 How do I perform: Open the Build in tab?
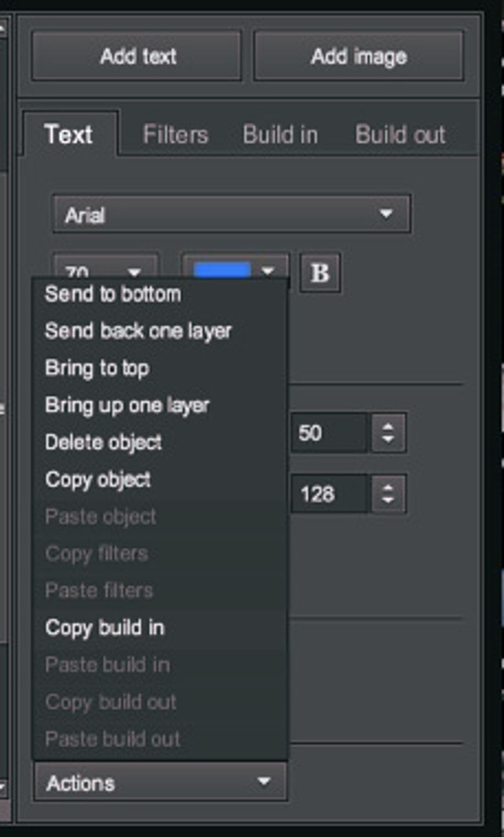(x=280, y=135)
